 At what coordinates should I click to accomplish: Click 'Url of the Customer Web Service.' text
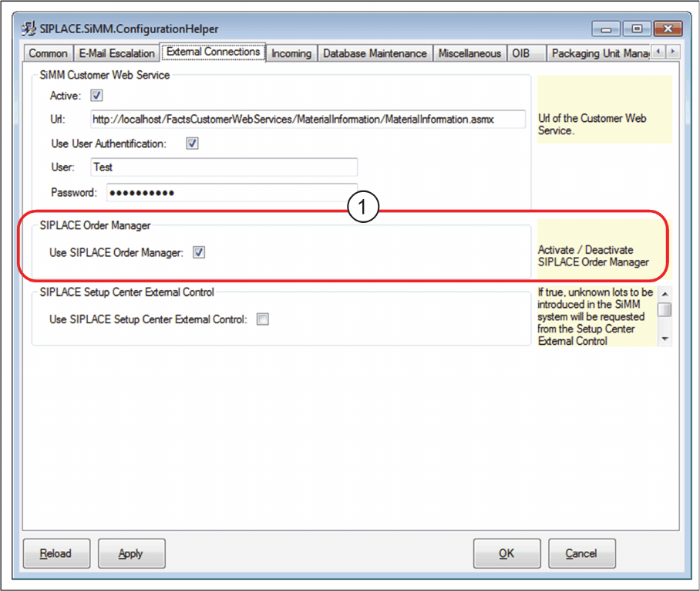pos(592,124)
